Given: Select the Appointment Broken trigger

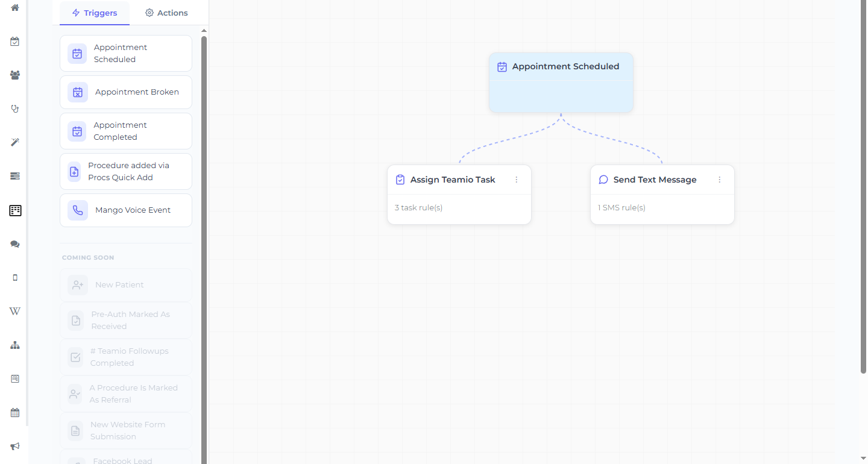Looking at the screenshot, I should tap(126, 92).
